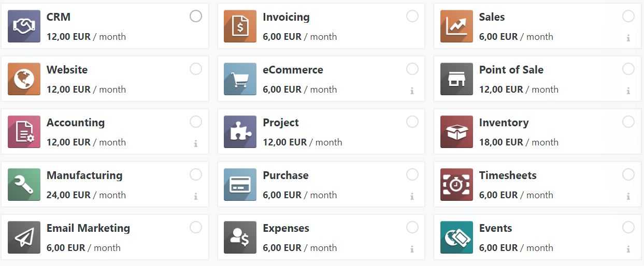Show info for the Sales app
Screen dimensions: 644x266
[628, 38]
